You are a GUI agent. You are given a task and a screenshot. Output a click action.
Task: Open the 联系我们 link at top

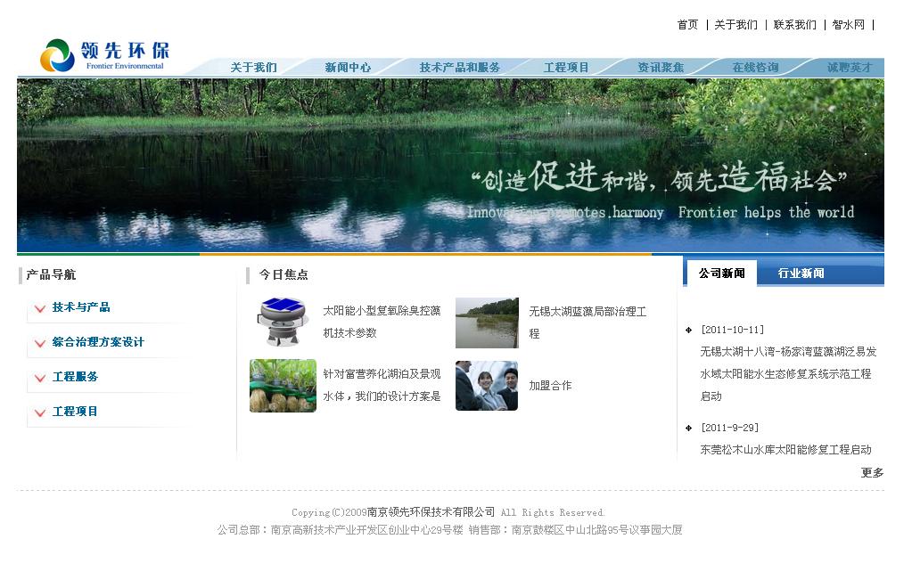[793, 25]
